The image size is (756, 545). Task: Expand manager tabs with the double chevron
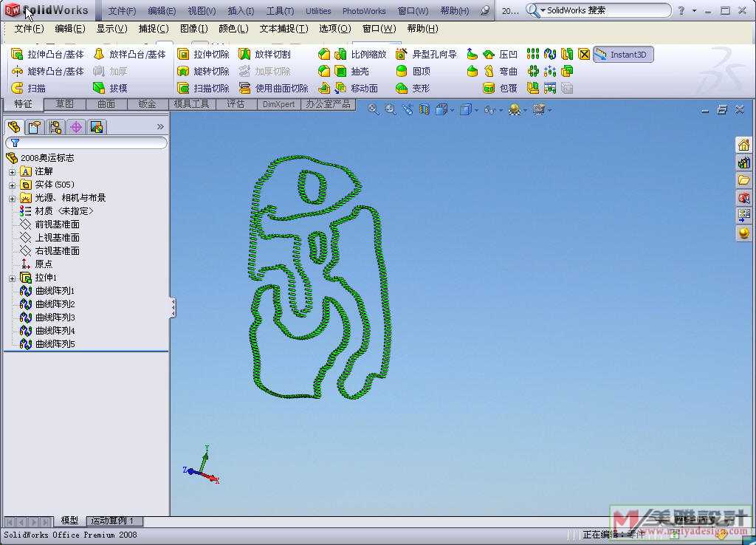160,127
